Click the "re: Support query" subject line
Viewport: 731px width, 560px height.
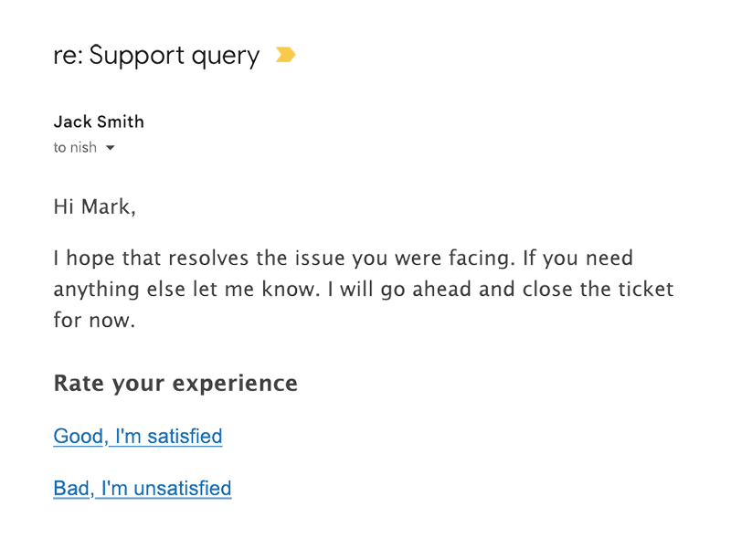[x=156, y=56]
